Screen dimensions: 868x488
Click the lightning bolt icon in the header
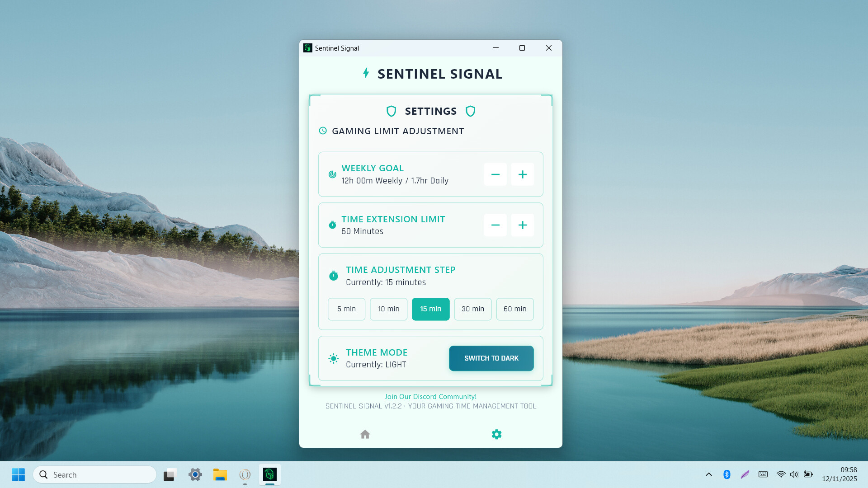(x=366, y=73)
